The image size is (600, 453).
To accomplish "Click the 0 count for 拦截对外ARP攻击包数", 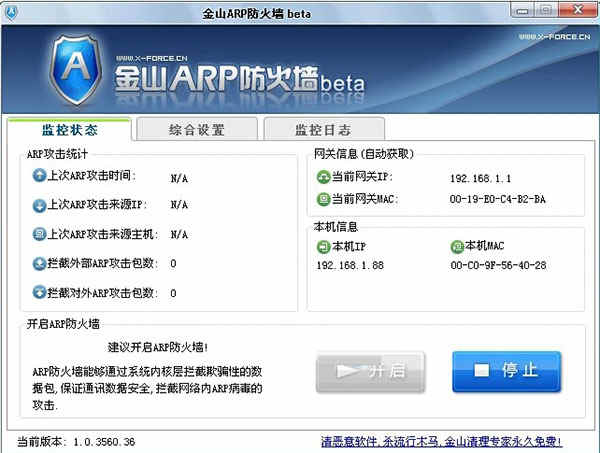I will click(x=173, y=293).
